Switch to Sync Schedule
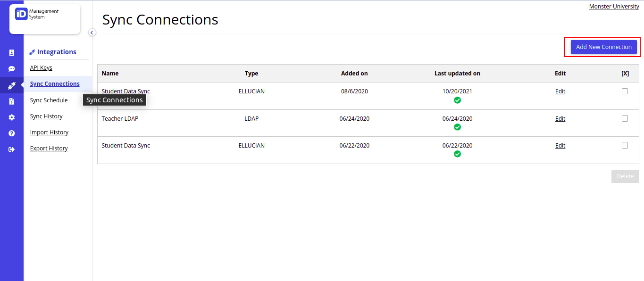Image resolution: width=644 pixels, height=281 pixels. pos(49,100)
